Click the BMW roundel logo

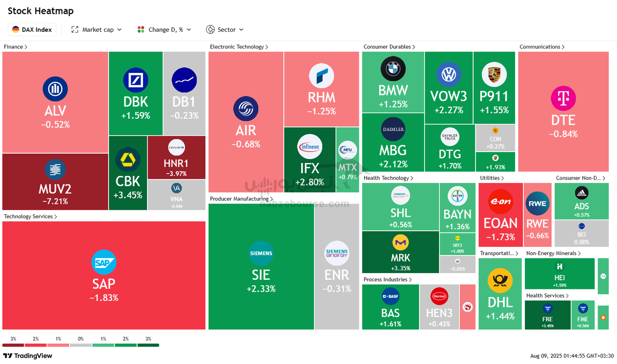(393, 69)
